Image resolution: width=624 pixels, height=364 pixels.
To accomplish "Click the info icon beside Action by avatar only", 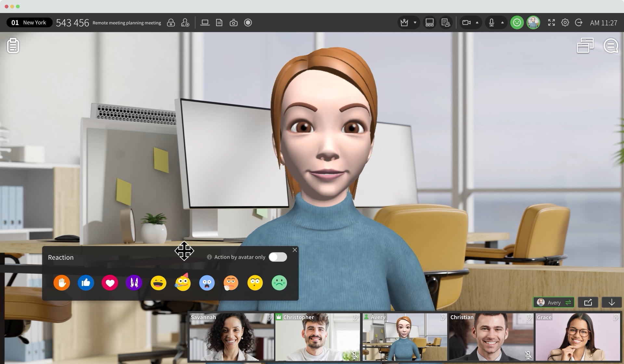I will (209, 257).
